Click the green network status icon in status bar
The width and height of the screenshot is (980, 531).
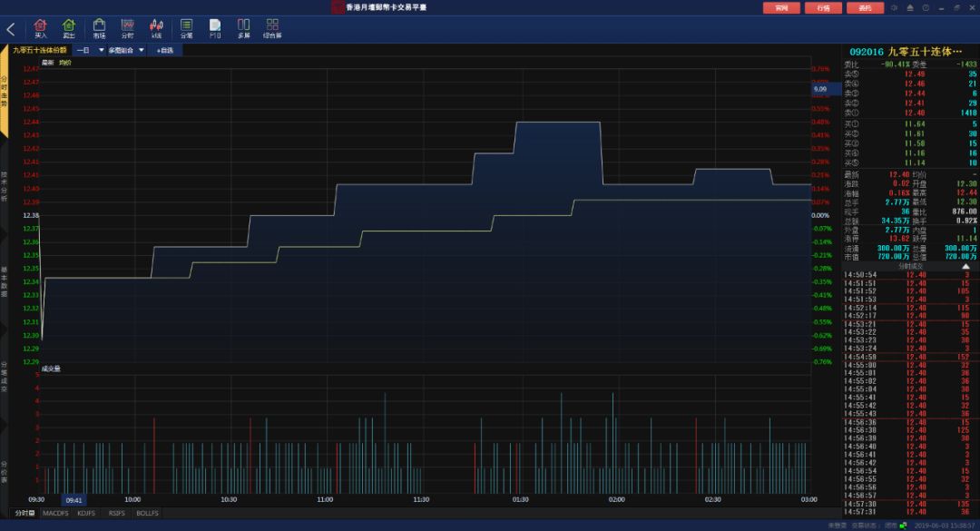pyautogui.click(x=903, y=526)
